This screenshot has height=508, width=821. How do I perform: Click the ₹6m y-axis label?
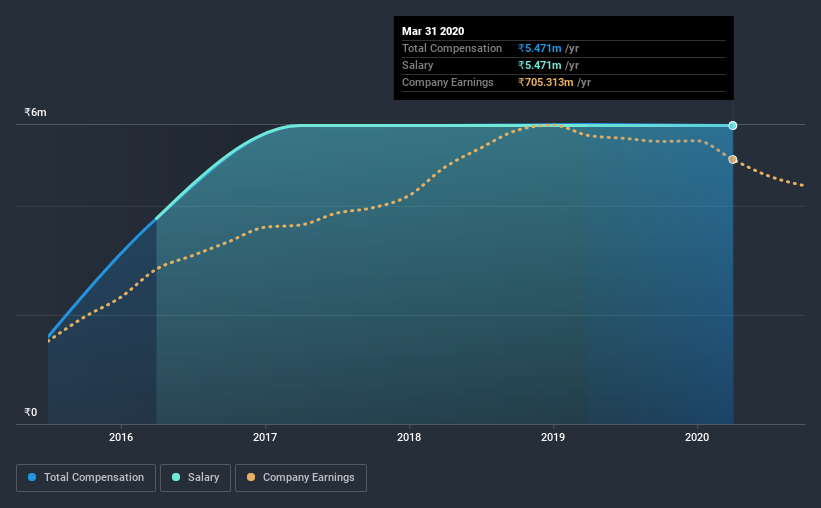35,113
